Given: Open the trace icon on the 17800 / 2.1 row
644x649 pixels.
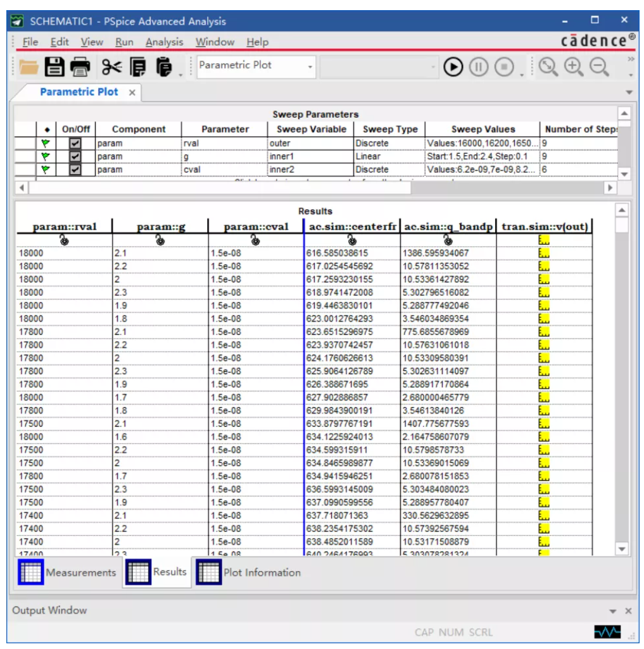Looking at the screenshot, I should coord(544,332).
